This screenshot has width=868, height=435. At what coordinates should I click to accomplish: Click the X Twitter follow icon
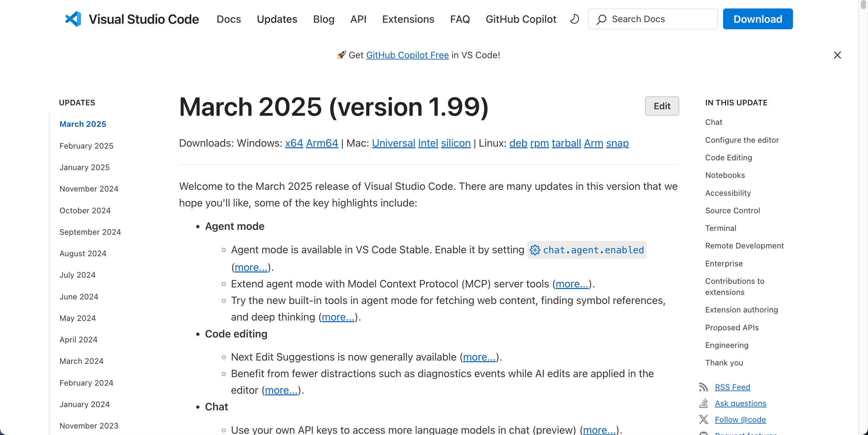pyautogui.click(x=703, y=419)
